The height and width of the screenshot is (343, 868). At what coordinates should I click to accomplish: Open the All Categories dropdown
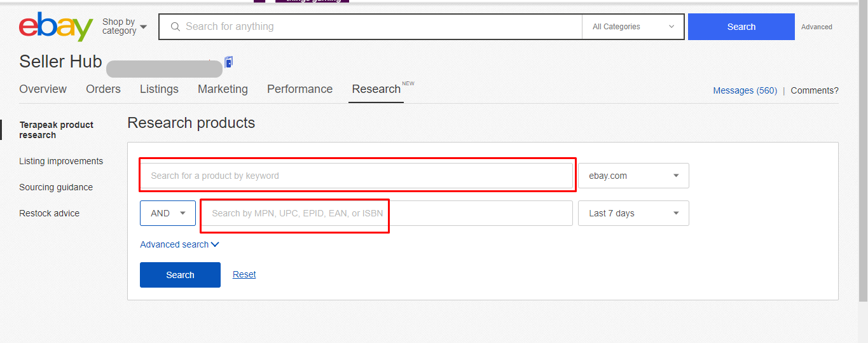pos(633,27)
